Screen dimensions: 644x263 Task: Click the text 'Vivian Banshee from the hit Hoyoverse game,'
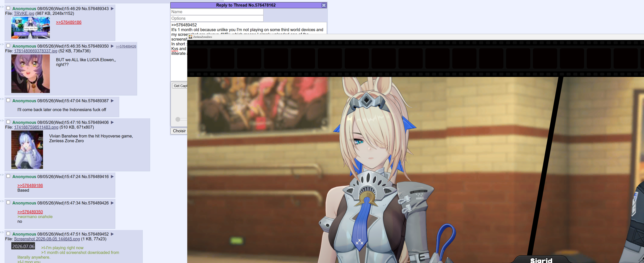(91, 136)
